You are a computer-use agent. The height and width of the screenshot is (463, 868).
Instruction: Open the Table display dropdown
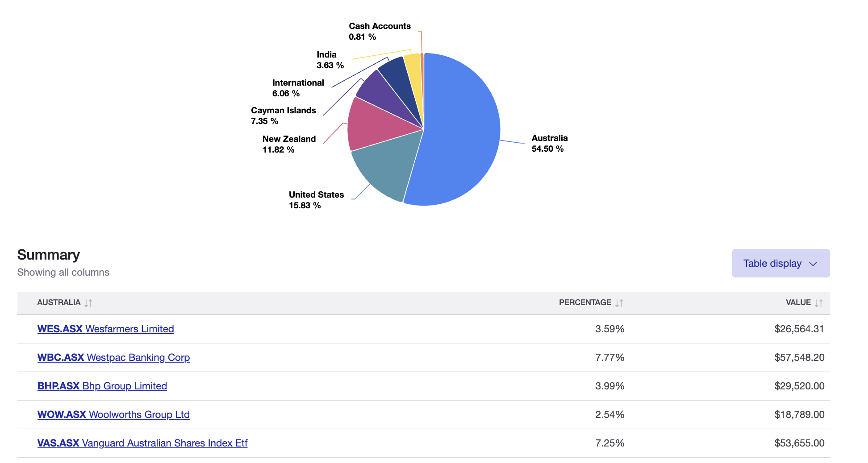780,263
